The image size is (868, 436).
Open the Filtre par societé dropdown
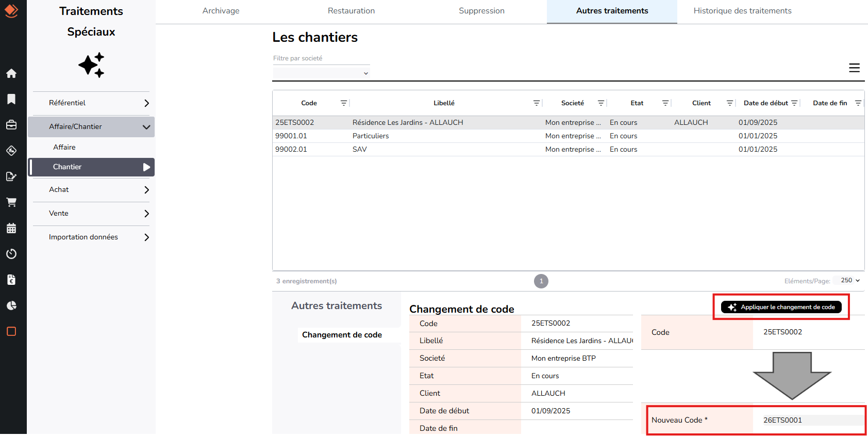[321, 73]
